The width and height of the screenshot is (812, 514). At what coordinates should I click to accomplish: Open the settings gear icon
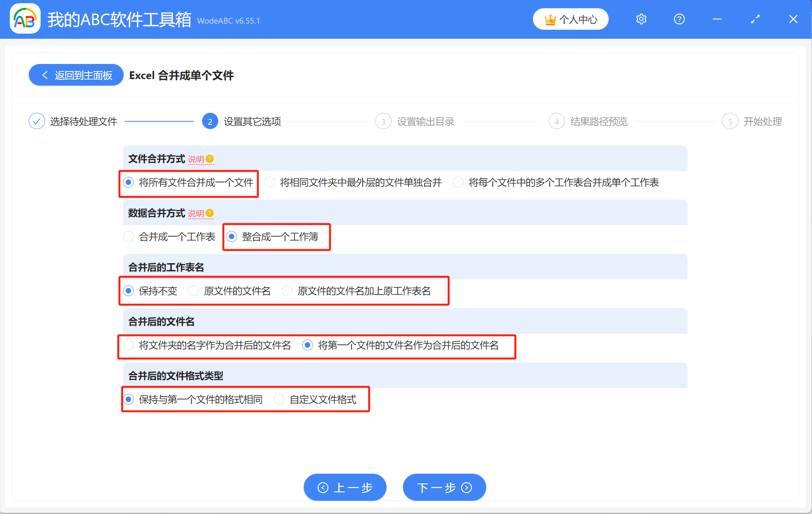coord(641,19)
